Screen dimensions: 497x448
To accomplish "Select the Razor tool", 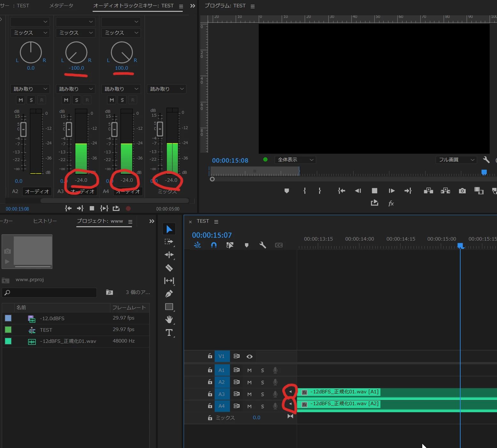I will 169,268.
